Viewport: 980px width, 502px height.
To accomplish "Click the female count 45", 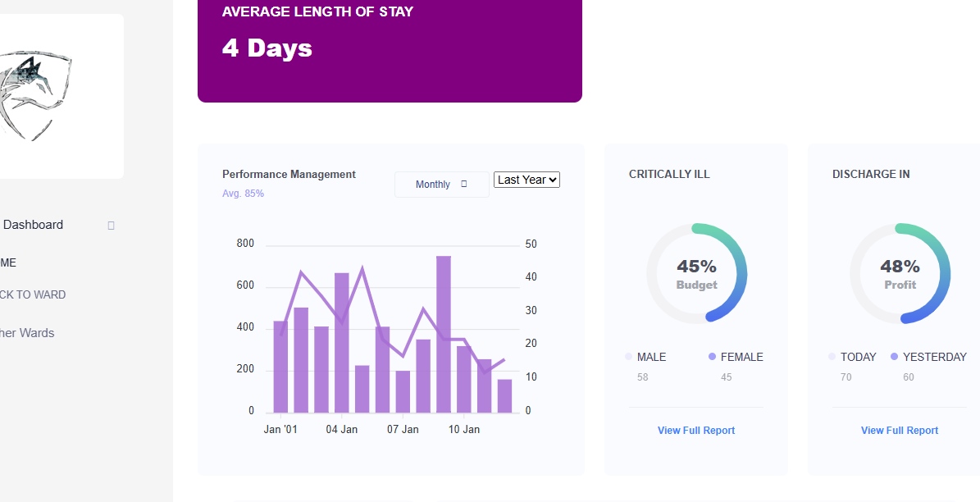I will [x=727, y=377].
